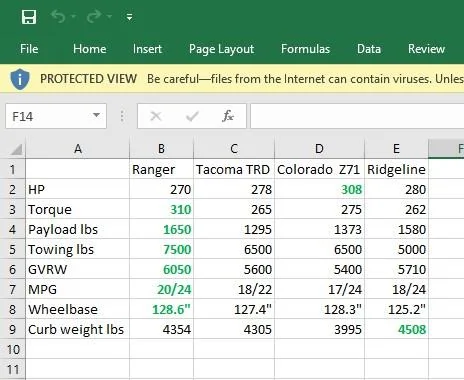
Task: Click the HP row label cell
Action: click(78, 189)
